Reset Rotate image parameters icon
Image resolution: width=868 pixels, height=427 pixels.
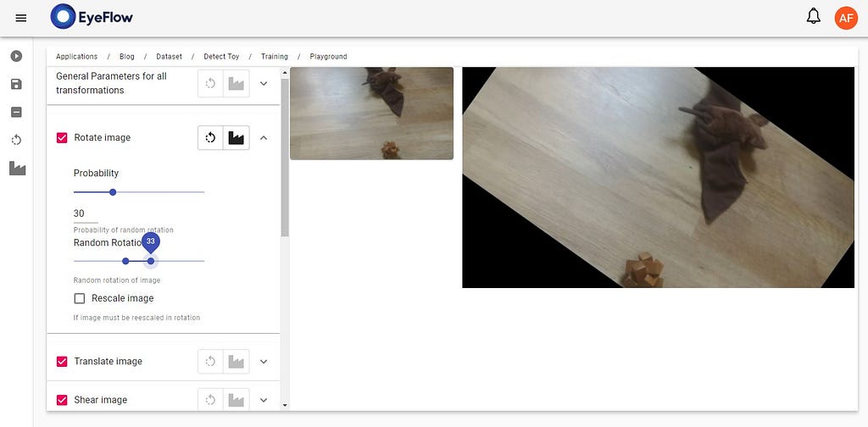pyautogui.click(x=210, y=138)
